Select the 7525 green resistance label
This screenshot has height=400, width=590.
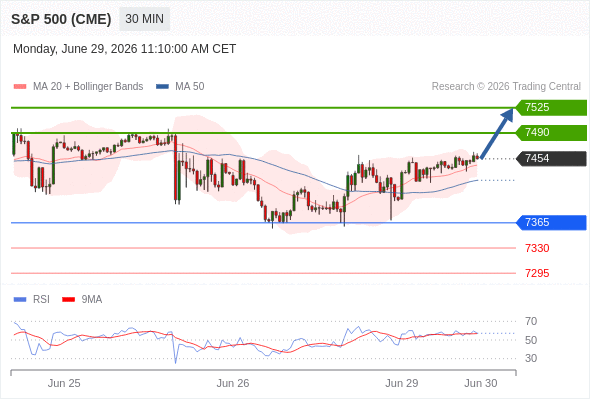[551, 108]
